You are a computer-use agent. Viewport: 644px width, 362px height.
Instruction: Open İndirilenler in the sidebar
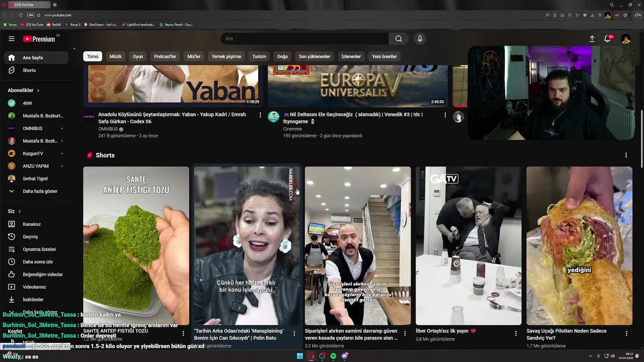pos(36,300)
